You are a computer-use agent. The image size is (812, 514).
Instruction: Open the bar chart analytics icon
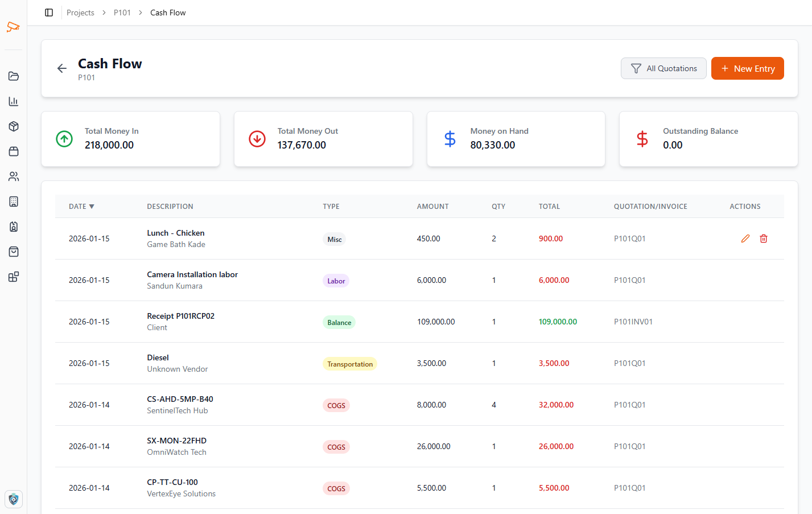14,101
